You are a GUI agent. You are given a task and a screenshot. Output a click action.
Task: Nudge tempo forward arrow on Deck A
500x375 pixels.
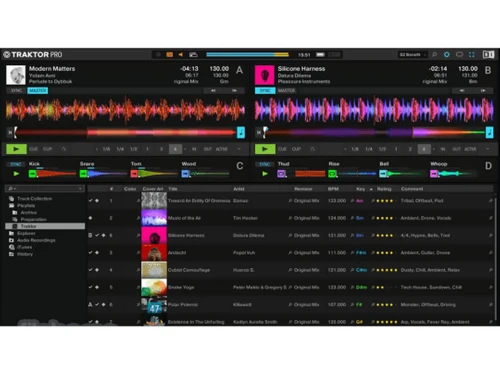click(234, 91)
